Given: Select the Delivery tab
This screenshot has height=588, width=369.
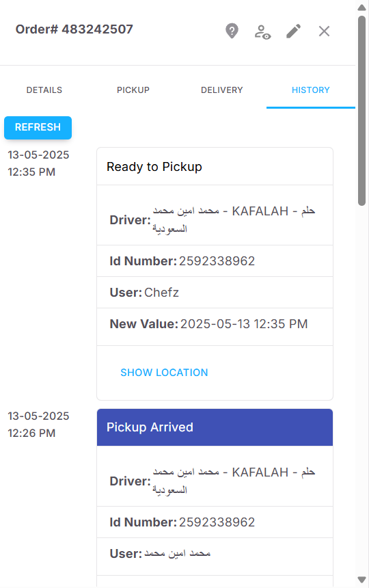Looking at the screenshot, I should coord(222,90).
